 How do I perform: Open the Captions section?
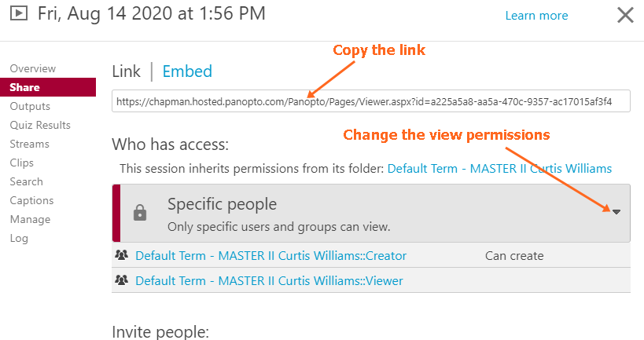tap(32, 200)
